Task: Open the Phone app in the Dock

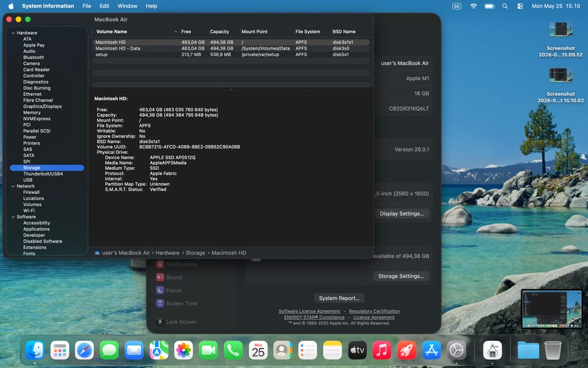Action: point(233,350)
